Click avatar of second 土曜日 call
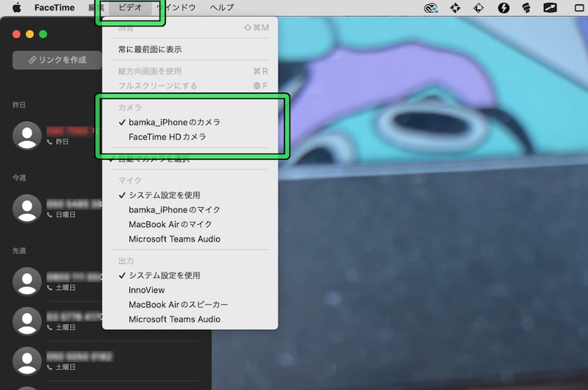Viewport: 588px width, 390px height. coord(27,322)
